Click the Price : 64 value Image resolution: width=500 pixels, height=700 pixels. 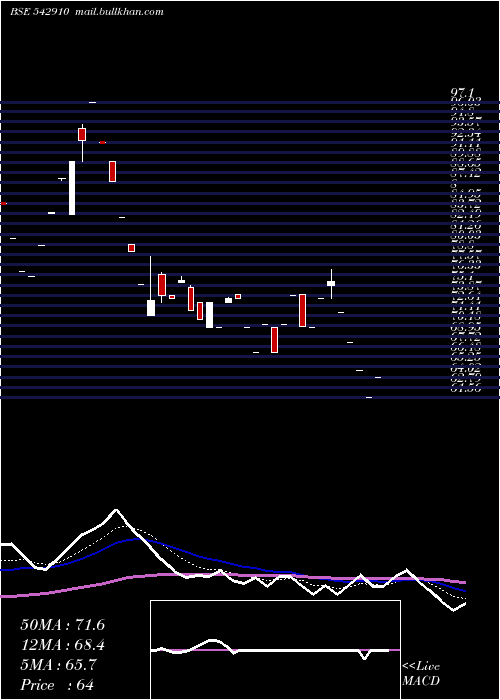tap(57, 685)
